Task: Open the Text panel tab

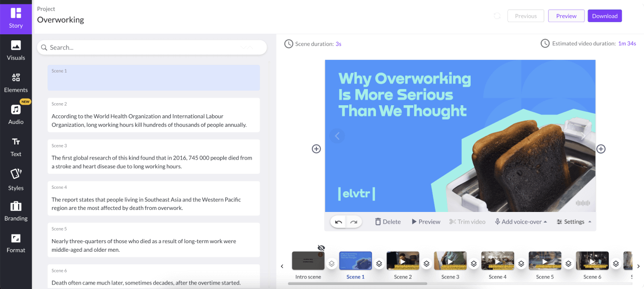Action: click(x=16, y=147)
